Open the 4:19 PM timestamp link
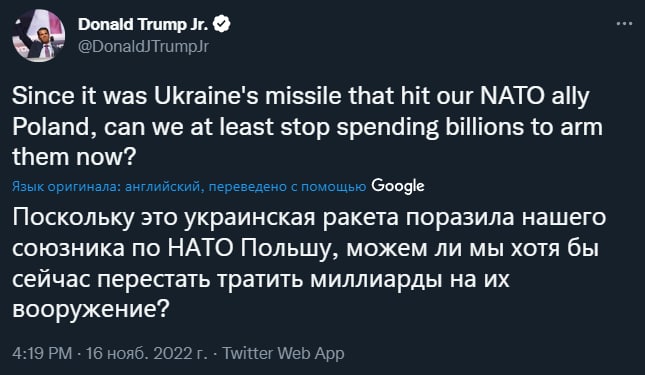Screen dimensions: 645x375 coord(42,353)
